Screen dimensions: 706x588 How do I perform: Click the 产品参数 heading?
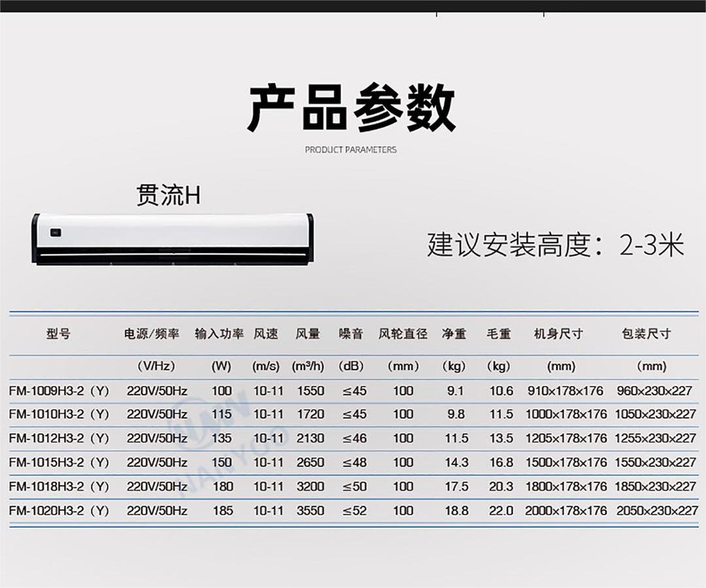[351, 108]
